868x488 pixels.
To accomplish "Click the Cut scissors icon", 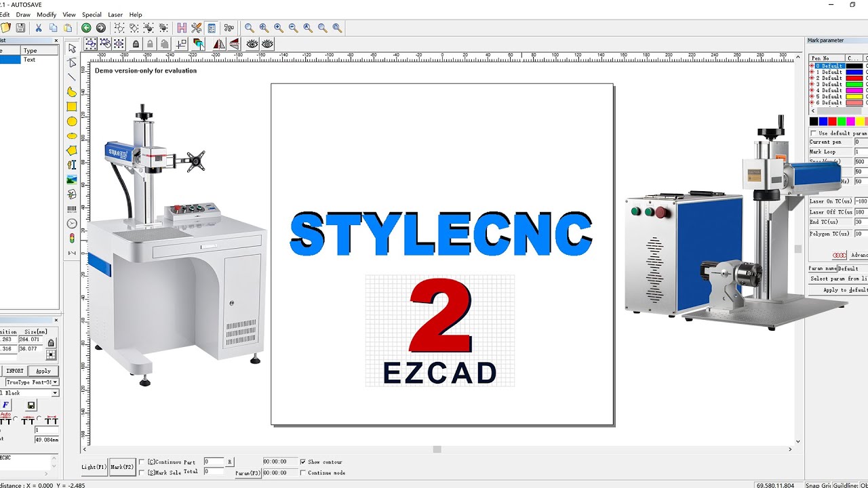I will point(39,28).
